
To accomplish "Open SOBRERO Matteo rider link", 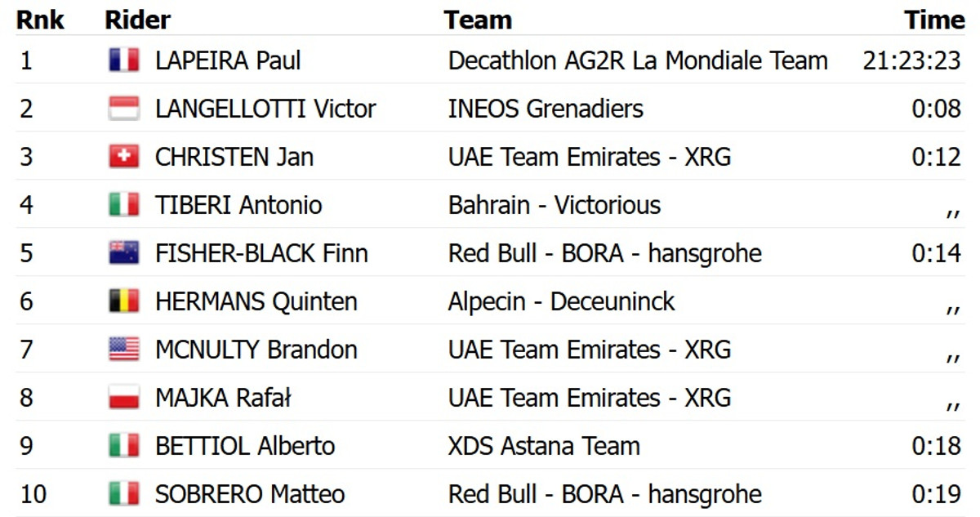I will point(250,494).
